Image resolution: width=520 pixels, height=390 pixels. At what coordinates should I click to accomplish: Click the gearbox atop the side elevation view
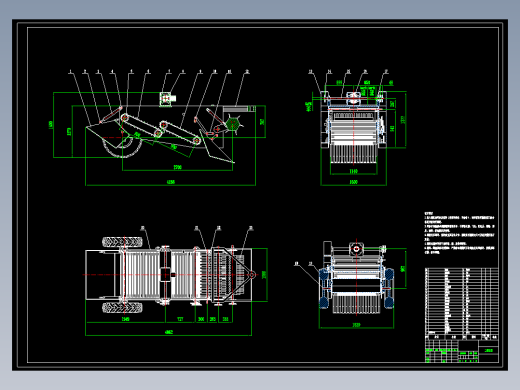(x=167, y=99)
